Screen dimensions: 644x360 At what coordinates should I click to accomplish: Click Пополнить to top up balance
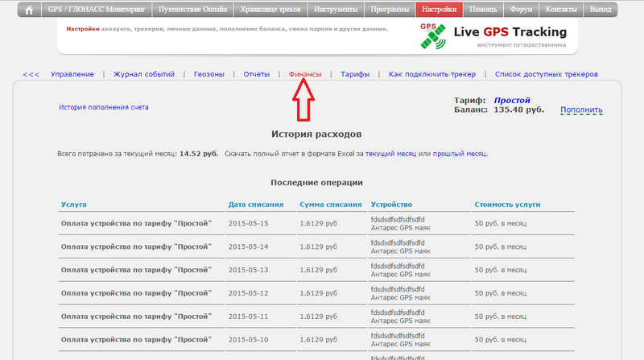coord(581,110)
